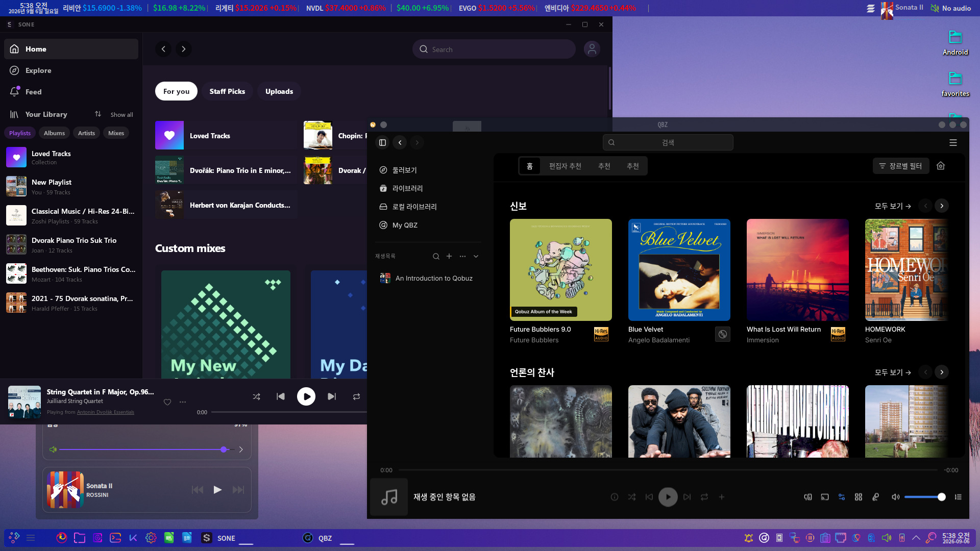Open the Blue Velvet album cover

pyautogui.click(x=679, y=270)
